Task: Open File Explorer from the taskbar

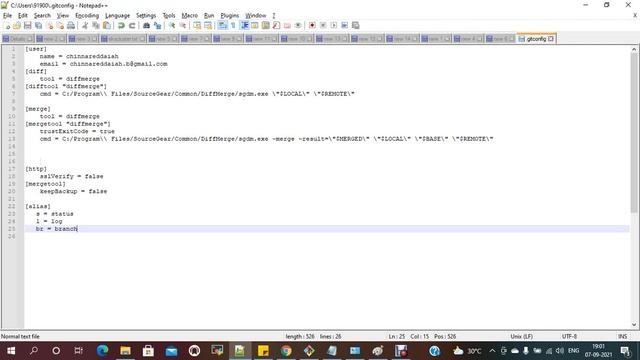Action: pos(125,351)
